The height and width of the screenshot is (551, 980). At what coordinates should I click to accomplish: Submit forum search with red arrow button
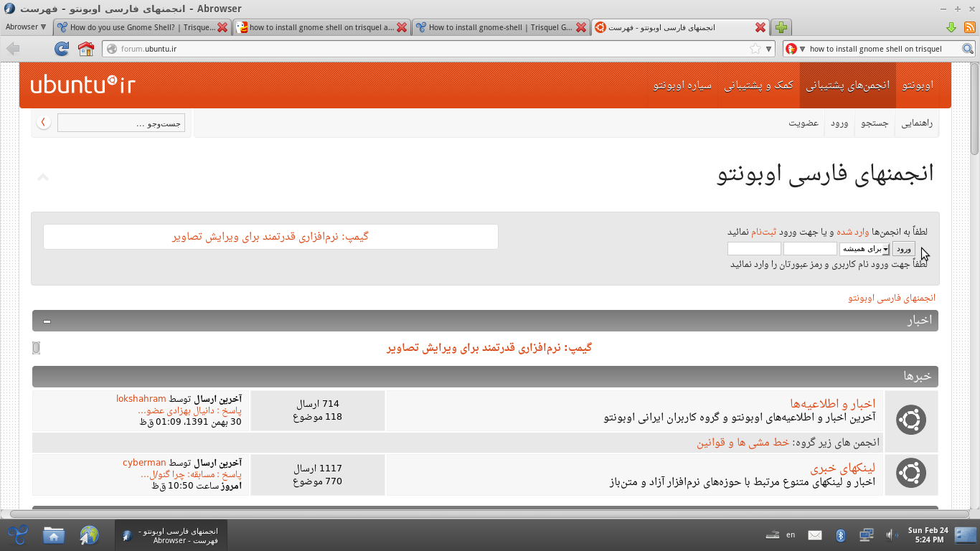click(x=43, y=123)
